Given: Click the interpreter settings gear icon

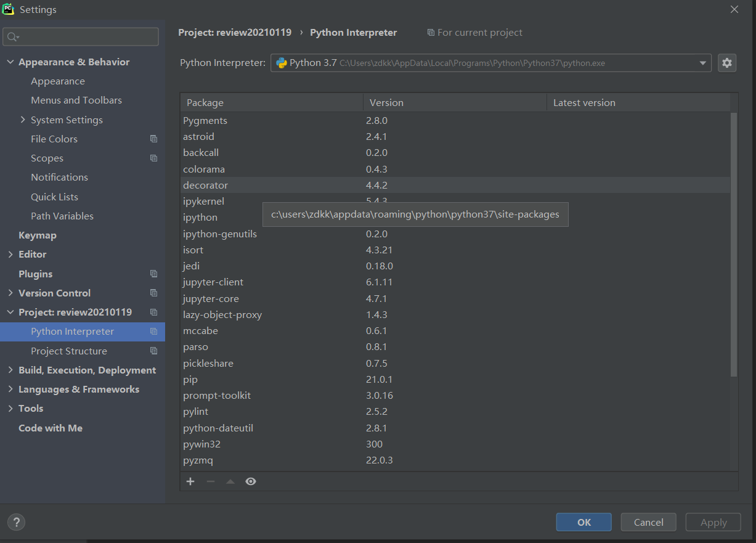Looking at the screenshot, I should 727,63.
